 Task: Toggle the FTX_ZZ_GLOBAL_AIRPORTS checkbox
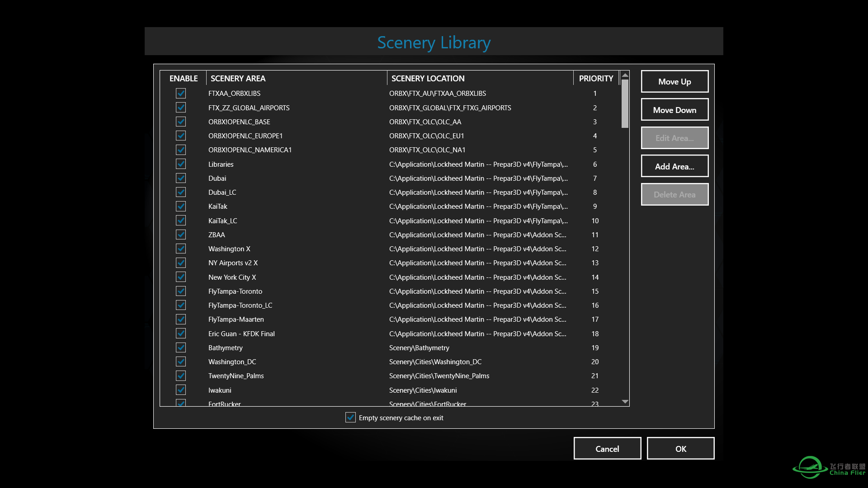click(181, 108)
